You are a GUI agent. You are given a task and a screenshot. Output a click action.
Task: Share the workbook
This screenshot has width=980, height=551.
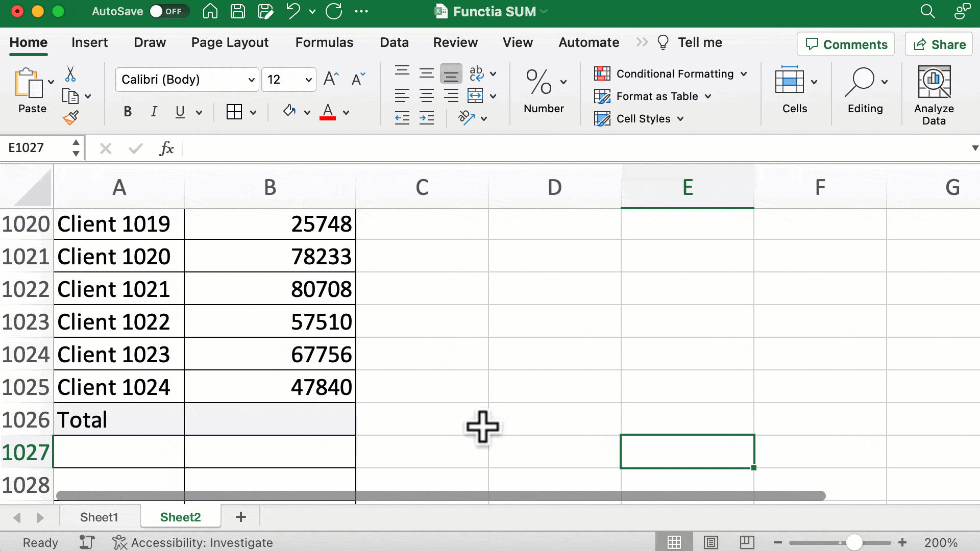coord(938,44)
